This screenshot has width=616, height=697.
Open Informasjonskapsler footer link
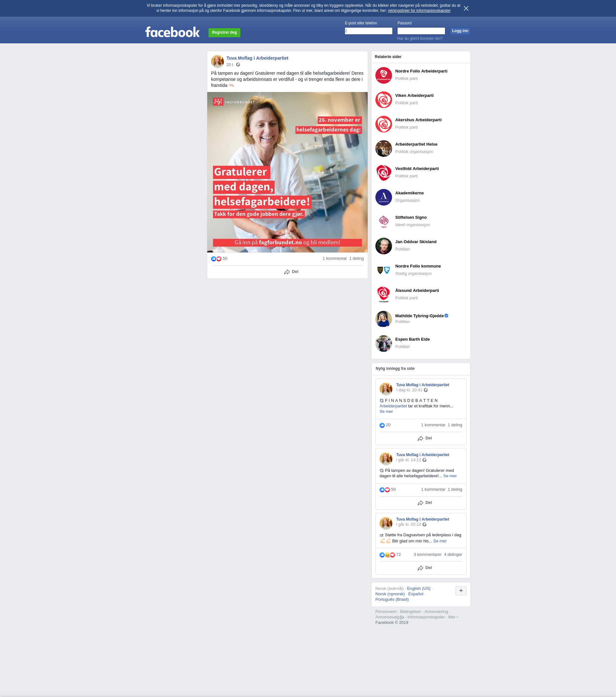tap(426, 617)
